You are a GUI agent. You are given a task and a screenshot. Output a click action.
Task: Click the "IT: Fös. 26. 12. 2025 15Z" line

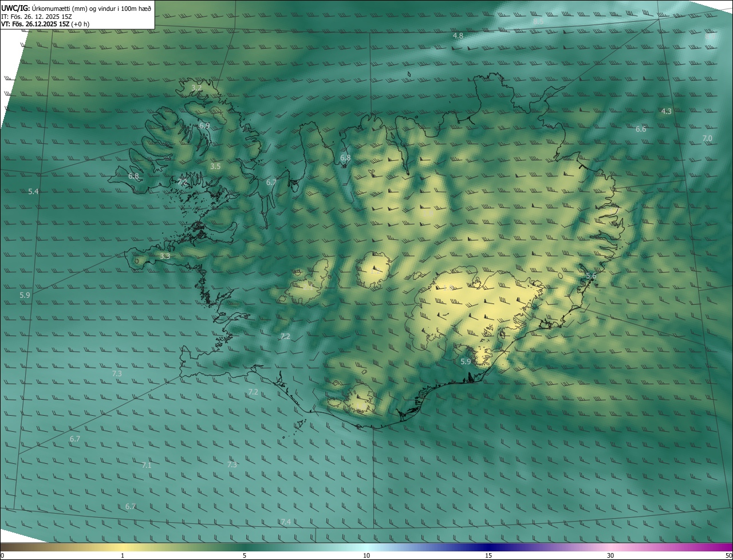pyautogui.click(x=36, y=16)
